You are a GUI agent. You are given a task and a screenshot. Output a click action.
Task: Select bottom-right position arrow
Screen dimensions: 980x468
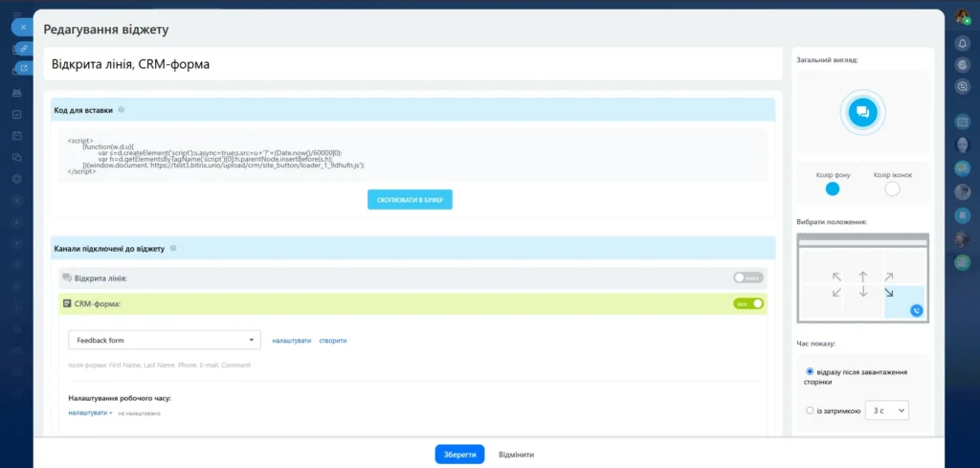(x=888, y=292)
